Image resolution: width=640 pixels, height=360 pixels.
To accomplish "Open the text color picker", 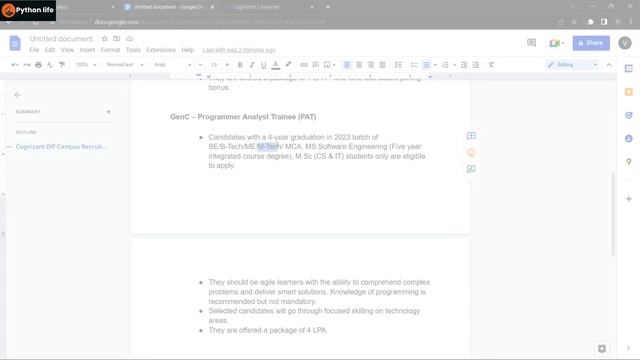I will click(276, 65).
